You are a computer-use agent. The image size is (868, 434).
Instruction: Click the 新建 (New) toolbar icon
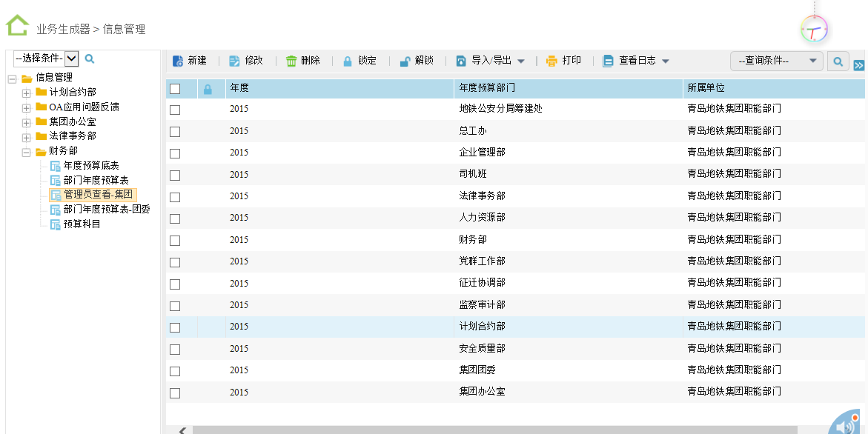click(178, 61)
